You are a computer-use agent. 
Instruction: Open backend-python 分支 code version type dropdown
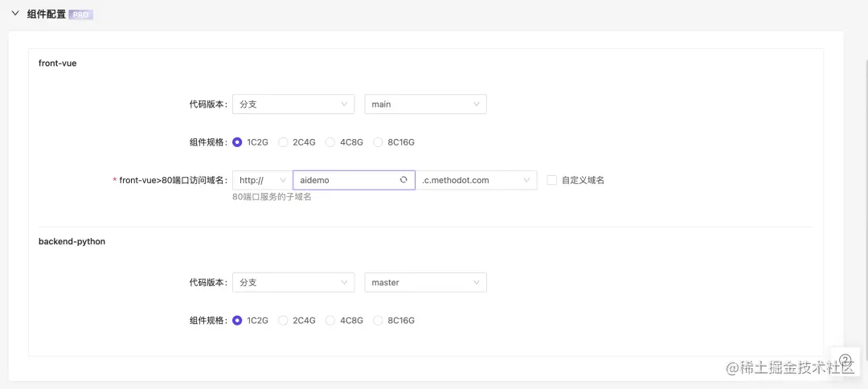(x=293, y=283)
